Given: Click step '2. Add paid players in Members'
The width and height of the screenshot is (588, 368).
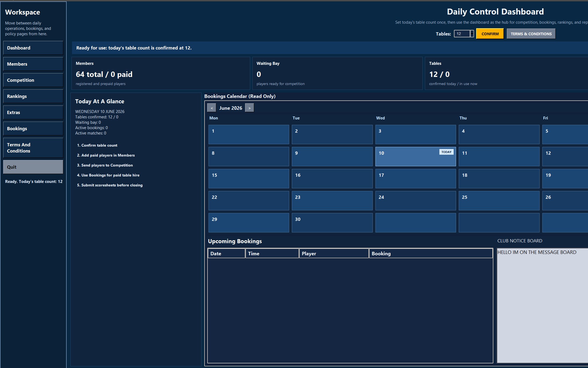Looking at the screenshot, I should pos(106,155).
